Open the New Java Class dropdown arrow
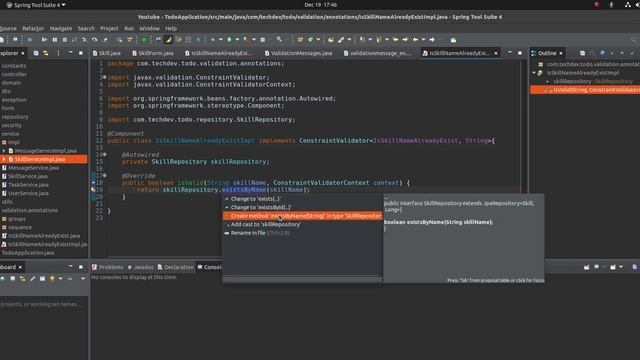The width and height of the screenshot is (640, 360). click(318, 40)
